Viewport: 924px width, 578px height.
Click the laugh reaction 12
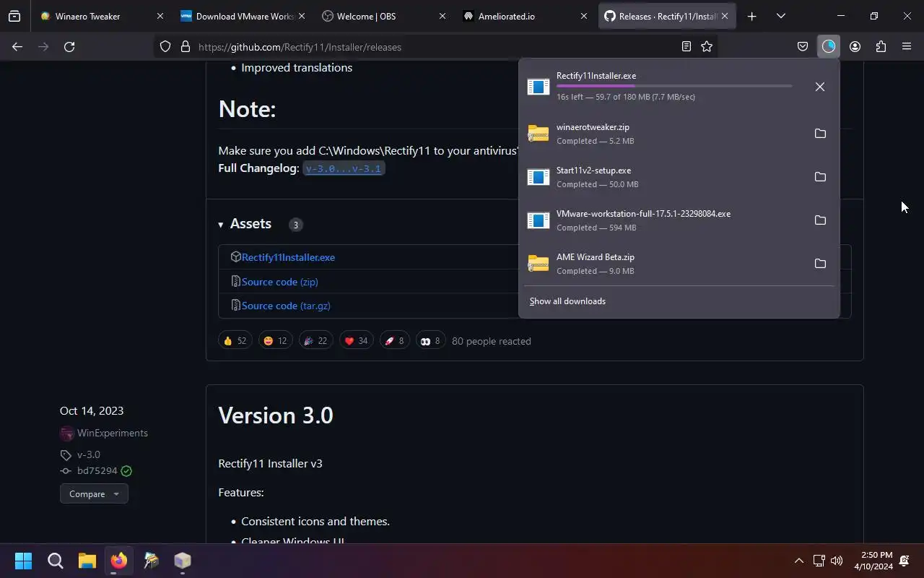pyautogui.click(x=275, y=341)
